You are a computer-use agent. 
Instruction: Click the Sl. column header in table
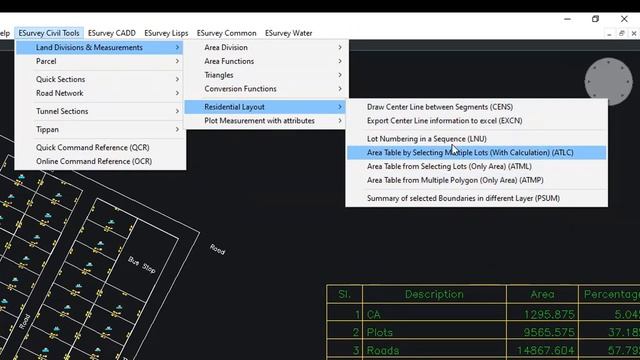(x=344, y=294)
